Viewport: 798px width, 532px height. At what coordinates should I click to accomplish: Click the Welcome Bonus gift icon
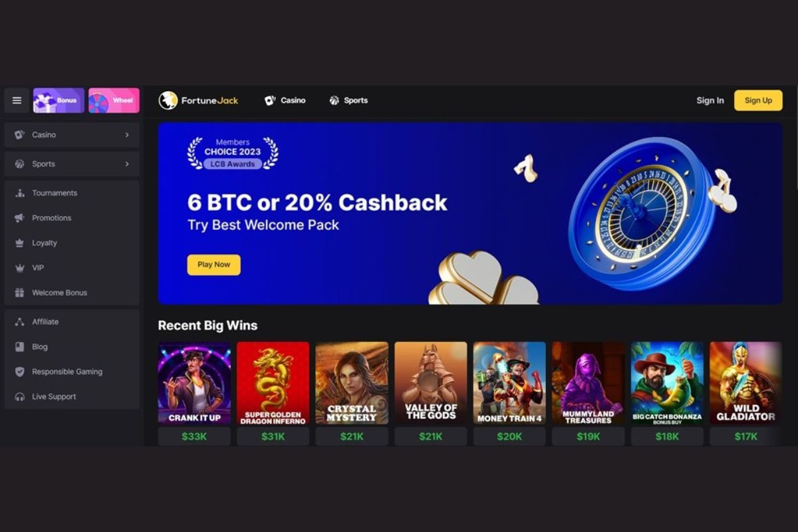[19, 293]
